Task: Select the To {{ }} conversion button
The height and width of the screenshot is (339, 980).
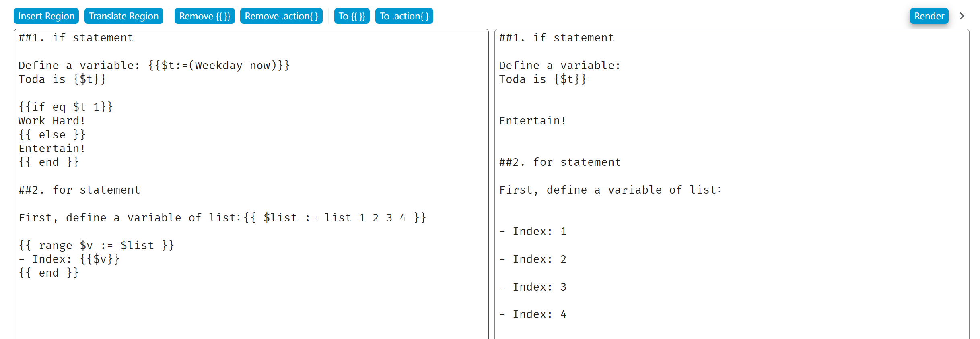Action: [x=352, y=16]
